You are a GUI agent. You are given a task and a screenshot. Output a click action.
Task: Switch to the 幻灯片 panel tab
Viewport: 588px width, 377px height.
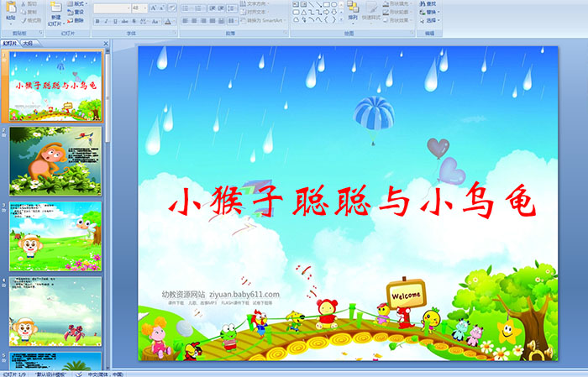tap(10, 44)
